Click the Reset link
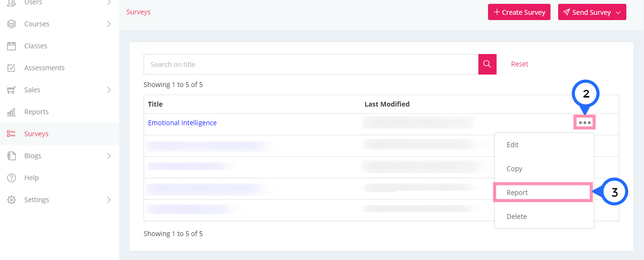 click(519, 64)
